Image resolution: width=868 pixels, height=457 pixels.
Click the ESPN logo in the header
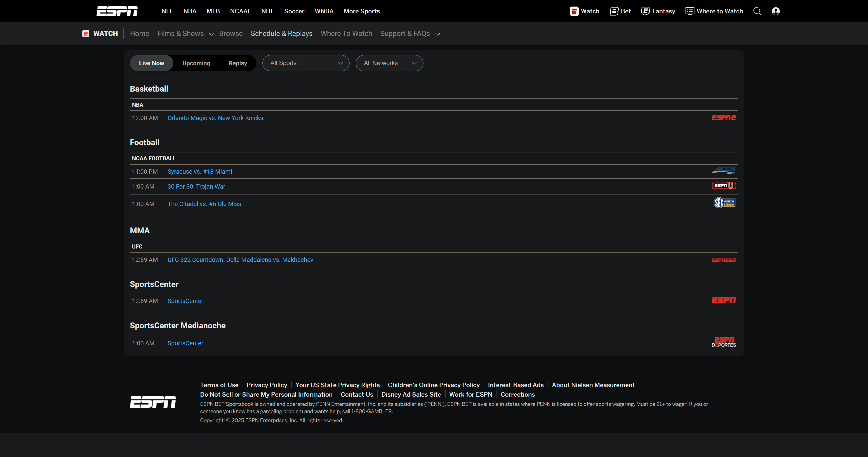click(117, 11)
